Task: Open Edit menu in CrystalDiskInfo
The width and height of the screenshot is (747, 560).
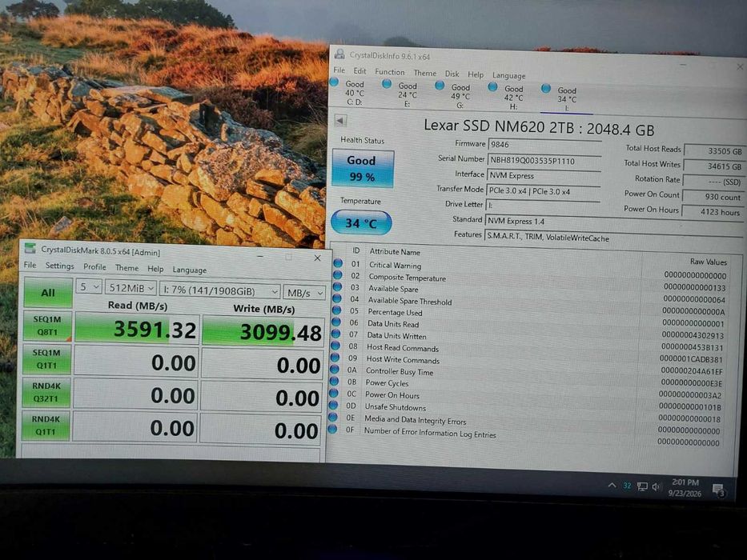Action: [x=359, y=71]
